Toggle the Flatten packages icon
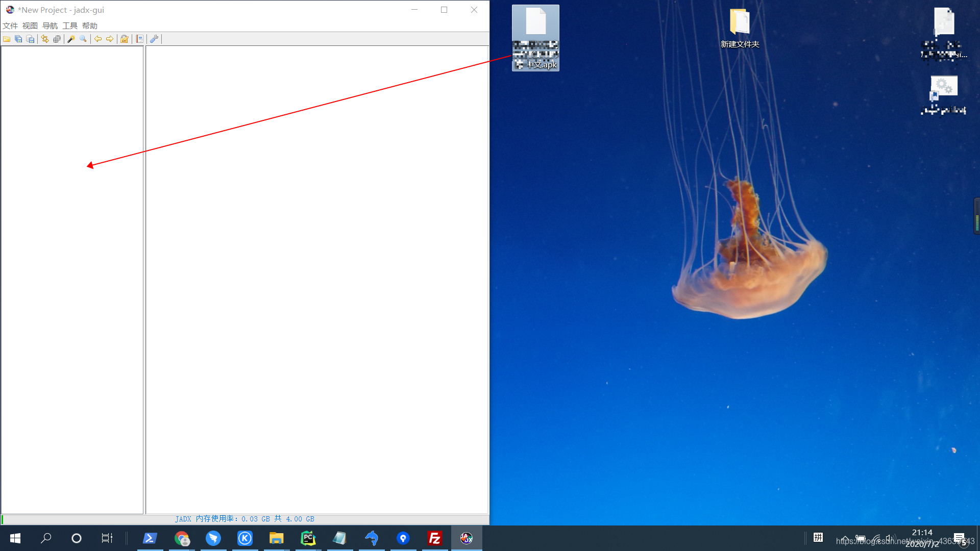Viewport: 980px width, 551px height. pyautogui.click(x=57, y=39)
